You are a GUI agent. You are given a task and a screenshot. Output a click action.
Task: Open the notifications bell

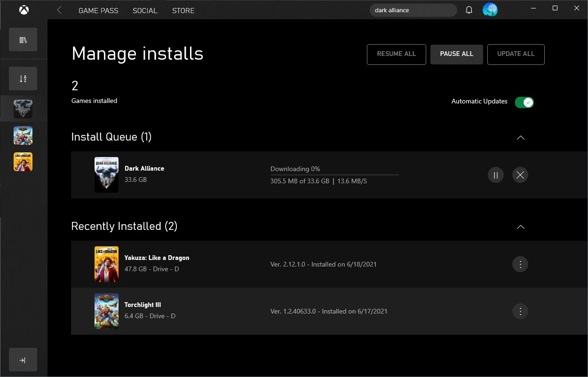469,10
